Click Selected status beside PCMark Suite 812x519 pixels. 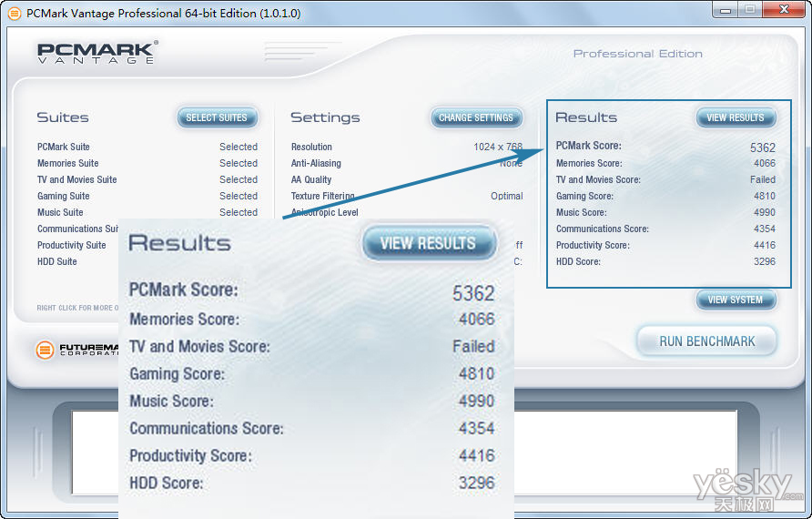coord(239,148)
